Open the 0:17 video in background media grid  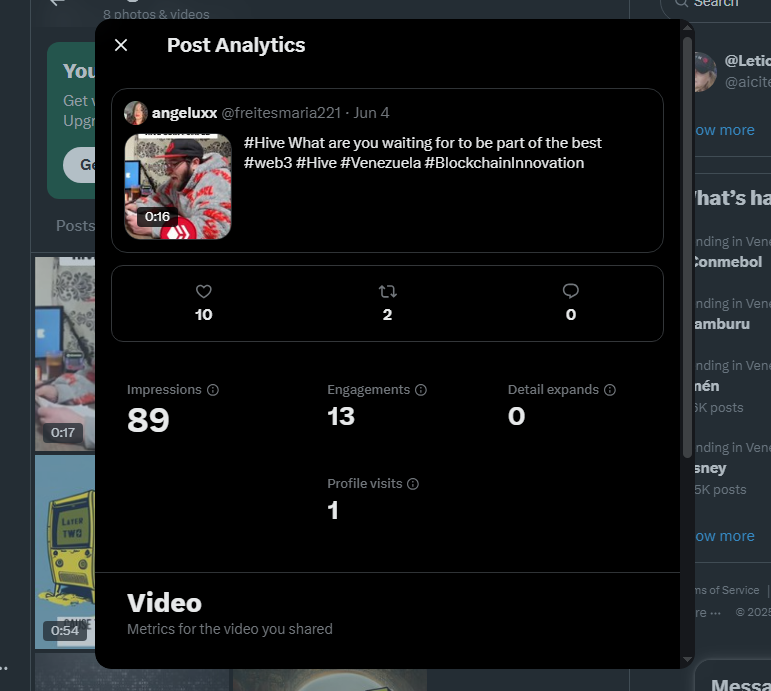[64, 354]
